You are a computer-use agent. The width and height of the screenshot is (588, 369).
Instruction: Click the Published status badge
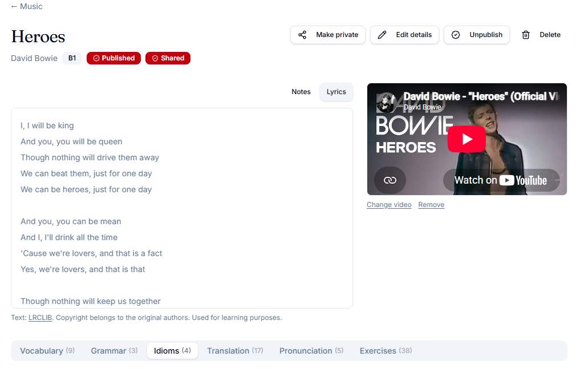click(x=113, y=58)
